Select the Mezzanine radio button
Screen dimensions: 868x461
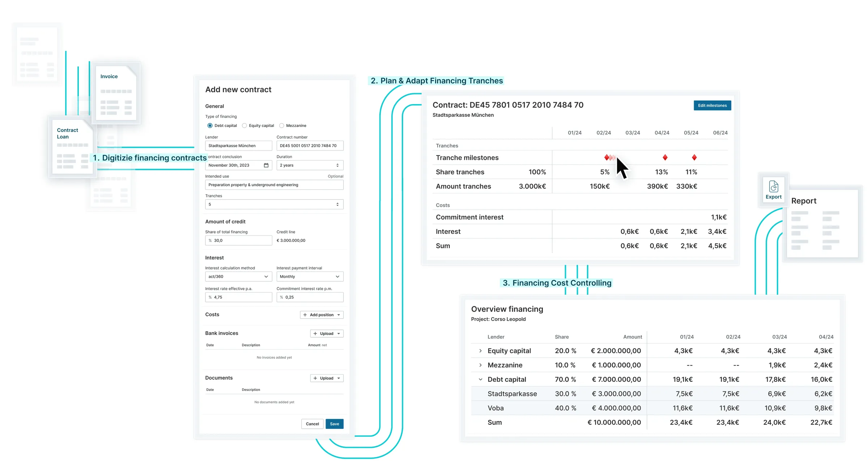[281, 125]
